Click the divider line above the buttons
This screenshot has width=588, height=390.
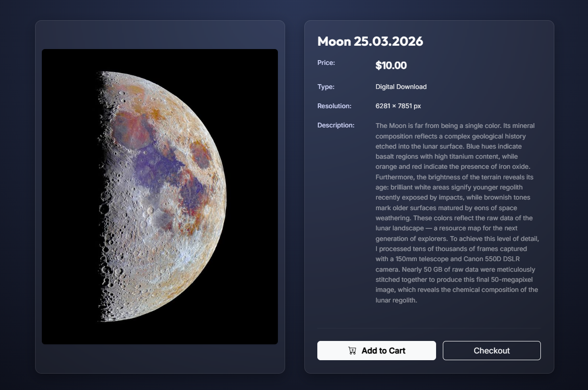(429, 328)
